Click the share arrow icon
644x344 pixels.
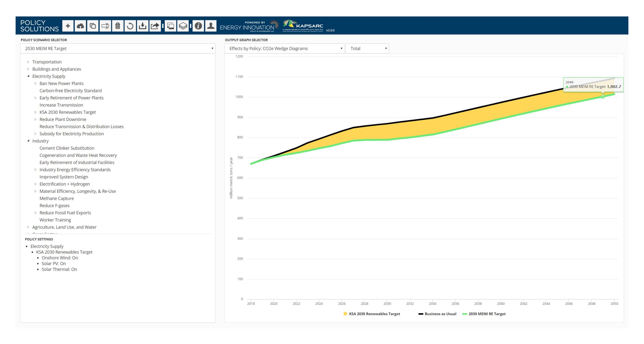(x=155, y=26)
